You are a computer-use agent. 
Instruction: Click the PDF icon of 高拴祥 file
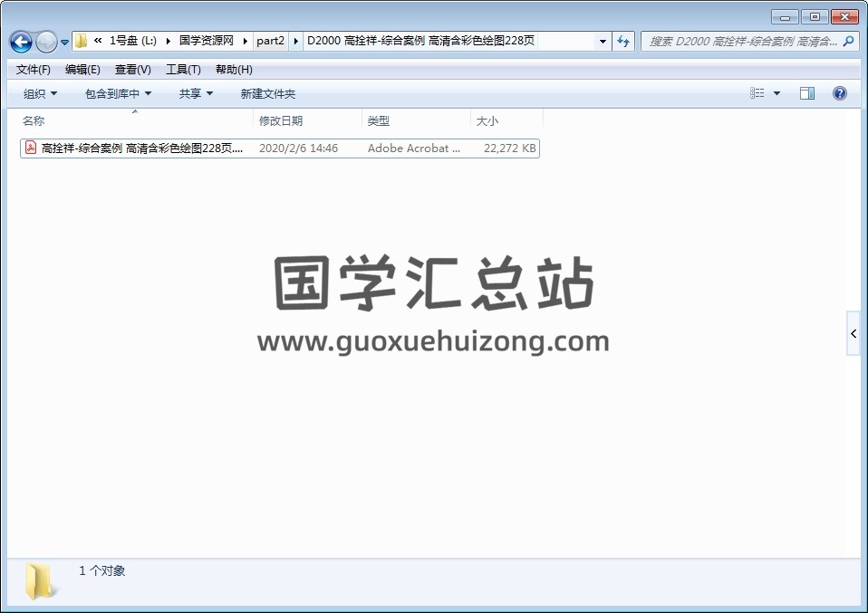(31, 148)
